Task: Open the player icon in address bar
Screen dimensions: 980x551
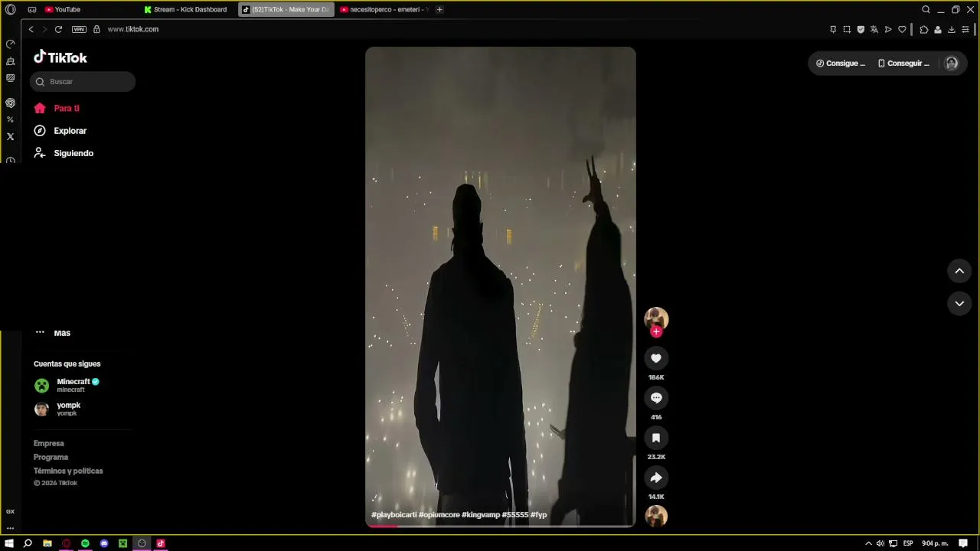Action: 888,29
